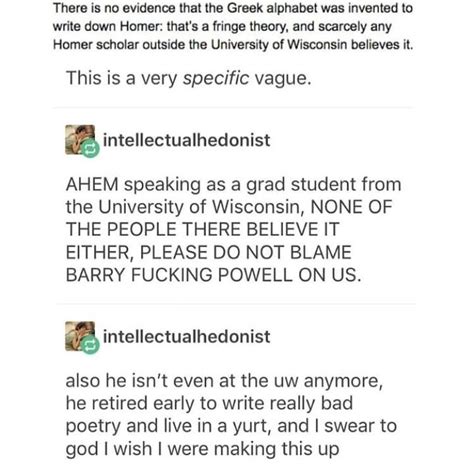
Task: Click the quoted text about the Greek alphabet
Action: [233, 26]
